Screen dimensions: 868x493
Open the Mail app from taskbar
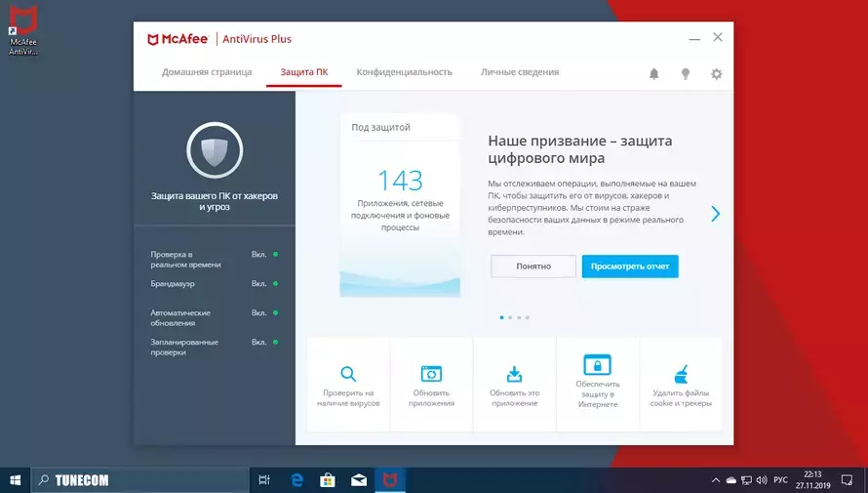click(x=359, y=480)
